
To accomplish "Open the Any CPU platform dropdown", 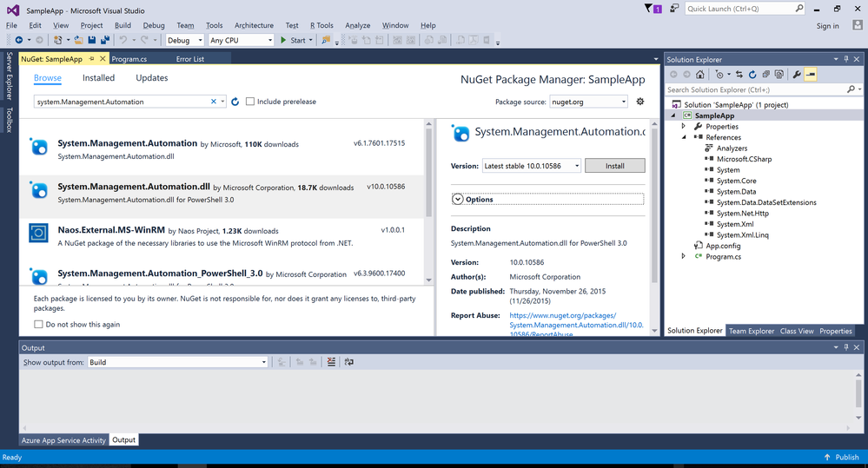I will tap(242, 40).
